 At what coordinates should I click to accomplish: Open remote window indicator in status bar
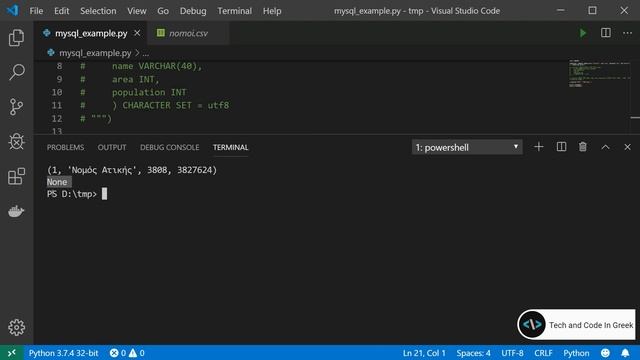[x=11, y=353]
